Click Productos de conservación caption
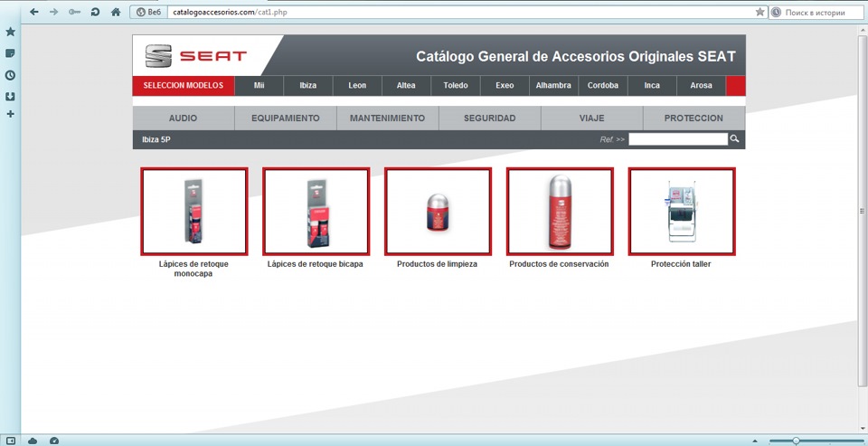 pyautogui.click(x=559, y=264)
